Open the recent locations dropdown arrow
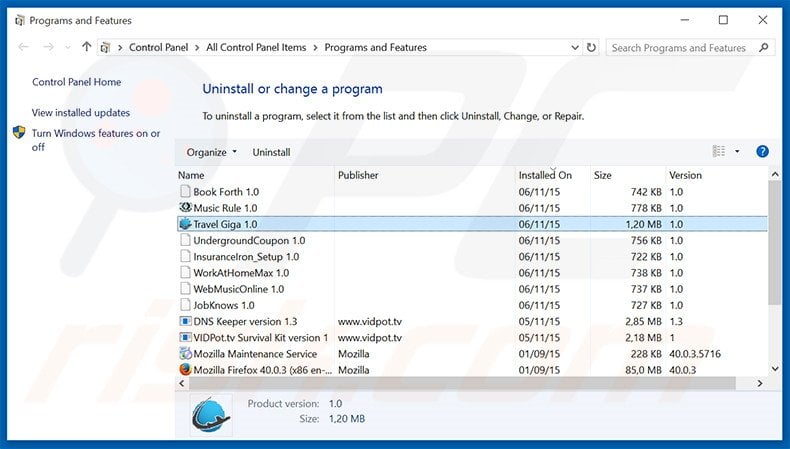 click(68, 48)
